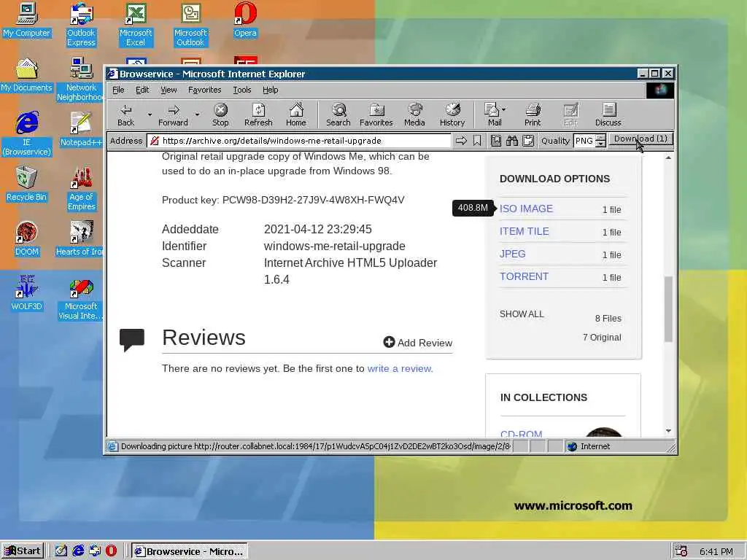Screen dimensions: 747x560
Task: Open the Mail button dropdown arrow
Action: coord(504,109)
